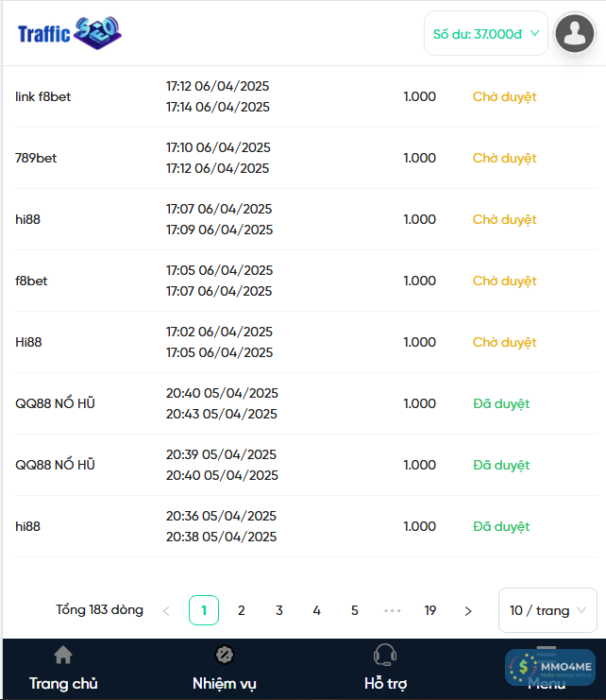The image size is (606, 700).
Task: Click the link f8bet task row
Action: tap(43, 96)
